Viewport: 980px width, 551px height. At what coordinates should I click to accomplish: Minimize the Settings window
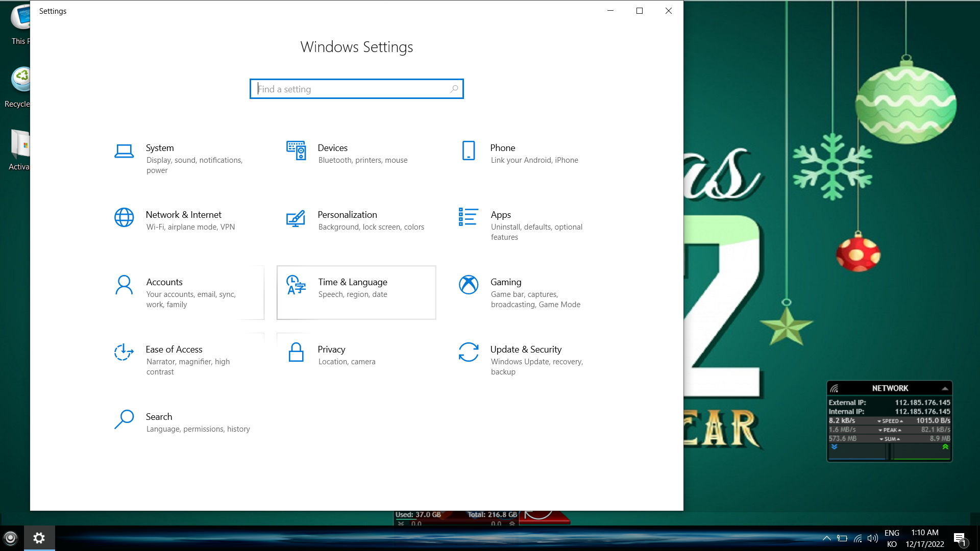pos(610,11)
